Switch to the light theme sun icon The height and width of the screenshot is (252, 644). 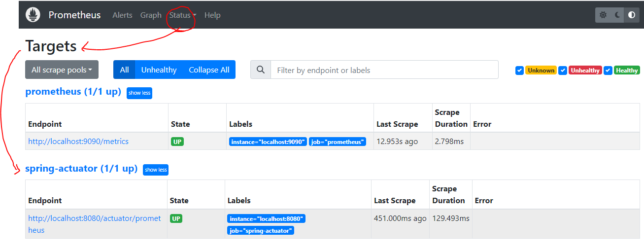tap(603, 15)
